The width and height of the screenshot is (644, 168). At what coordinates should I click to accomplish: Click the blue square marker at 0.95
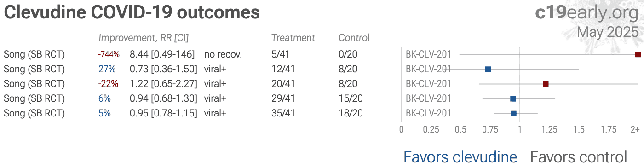click(x=514, y=113)
